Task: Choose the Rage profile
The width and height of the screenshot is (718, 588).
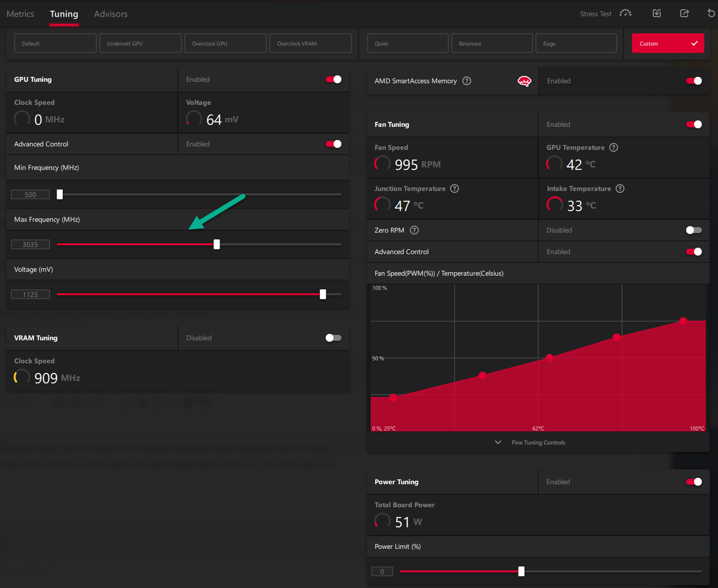Action: pos(576,43)
